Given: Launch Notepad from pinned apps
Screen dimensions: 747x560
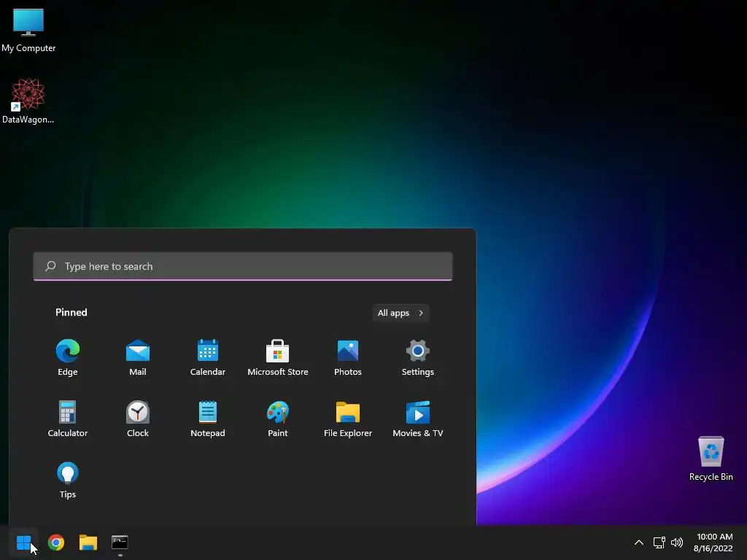Looking at the screenshot, I should tap(208, 419).
